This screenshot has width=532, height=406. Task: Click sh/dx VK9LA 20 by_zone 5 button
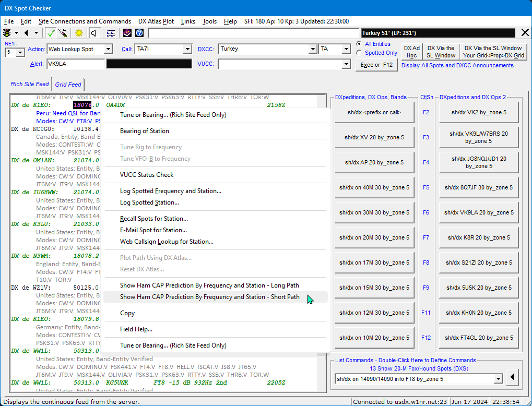coord(479,213)
